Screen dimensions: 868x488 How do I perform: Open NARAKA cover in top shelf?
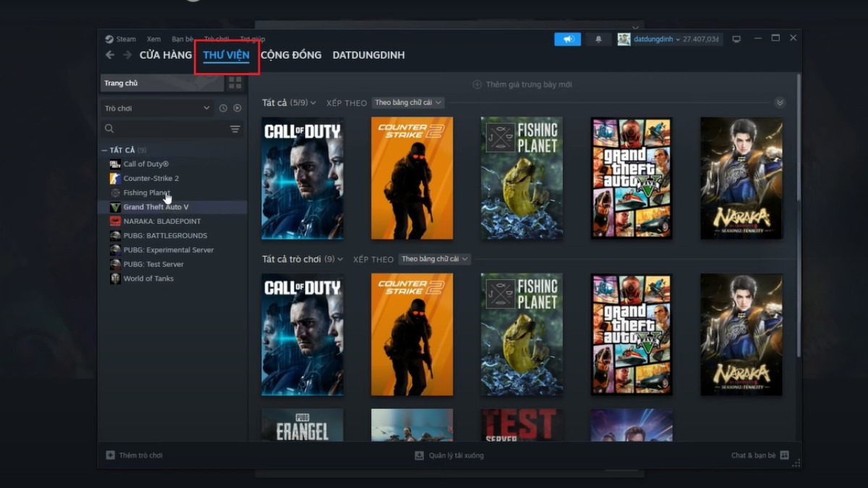click(741, 179)
